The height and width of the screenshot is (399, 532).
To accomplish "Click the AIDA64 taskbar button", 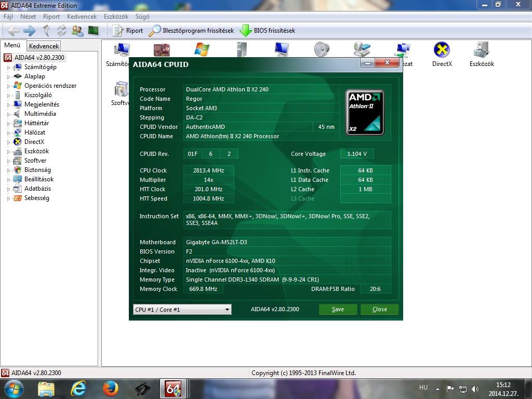I will (x=174, y=389).
